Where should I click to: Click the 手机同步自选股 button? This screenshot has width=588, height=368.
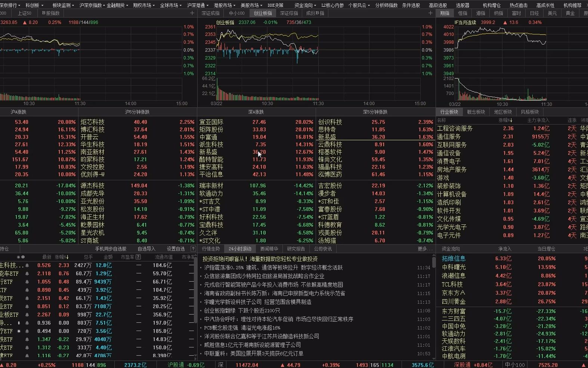click(111, 249)
